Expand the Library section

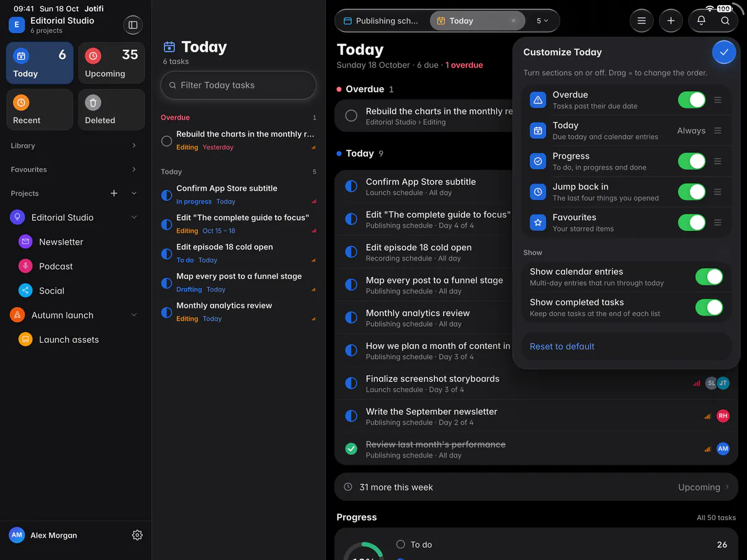coord(134,146)
